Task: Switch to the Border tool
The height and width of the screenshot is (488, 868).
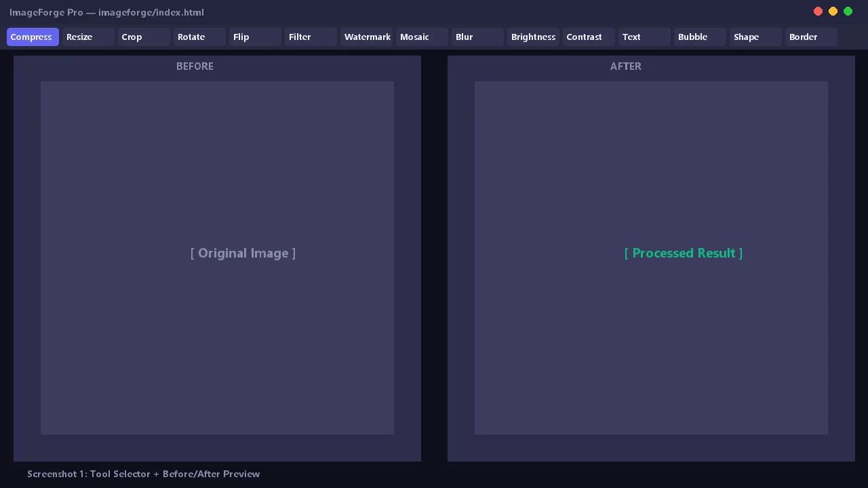Action: pos(811,37)
